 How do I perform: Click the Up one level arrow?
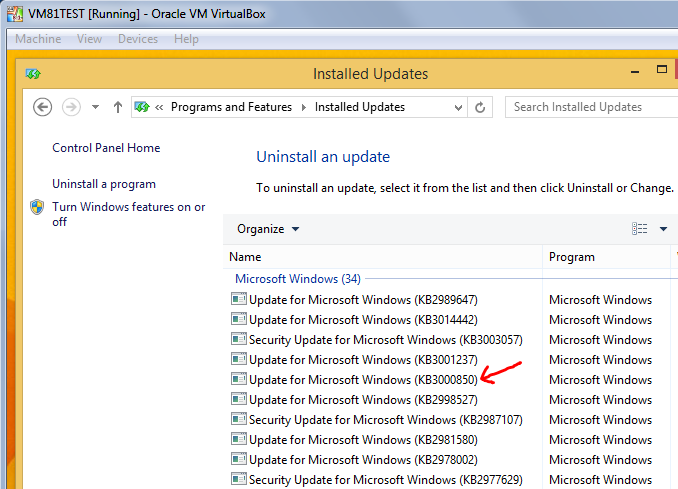coord(118,107)
